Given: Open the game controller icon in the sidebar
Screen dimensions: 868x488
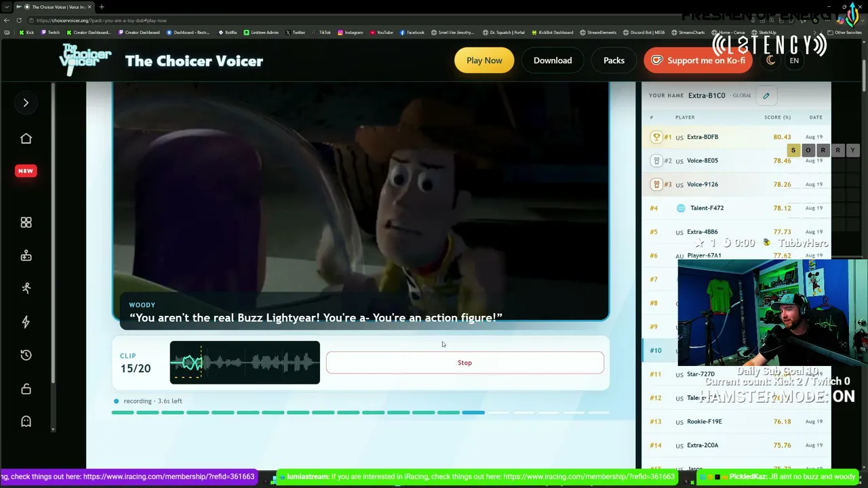Looking at the screenshot, I should pyautogui.click(x=26, y=256).
